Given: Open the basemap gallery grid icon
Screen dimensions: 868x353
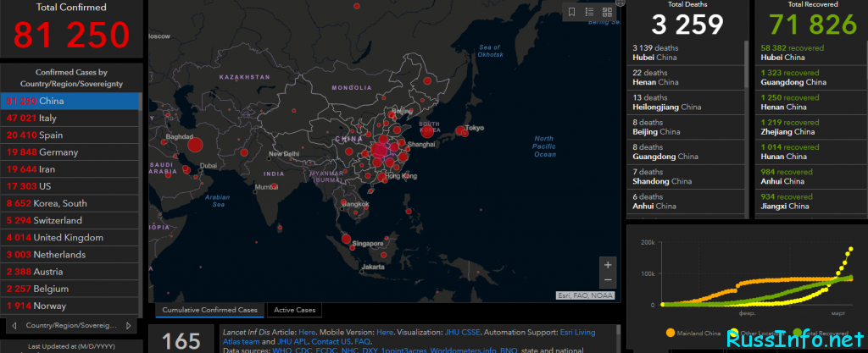Looking at the screenshot, I should click(x=607, y=12).
